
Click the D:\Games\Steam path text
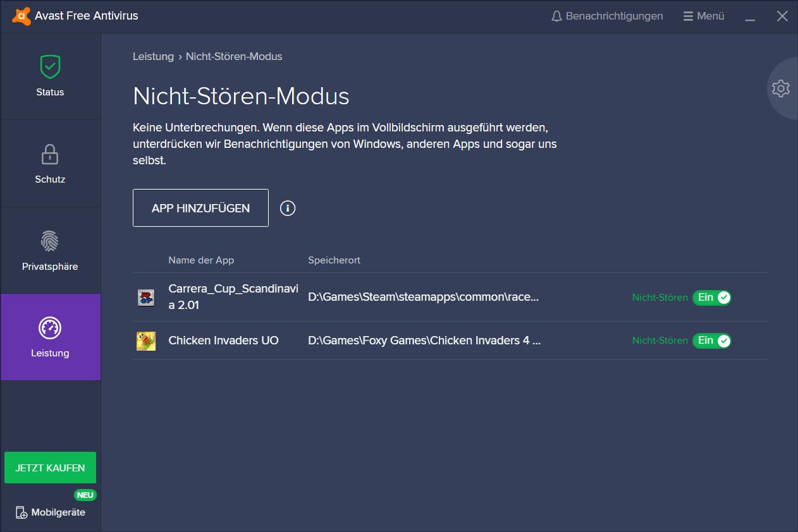[423, 297]
